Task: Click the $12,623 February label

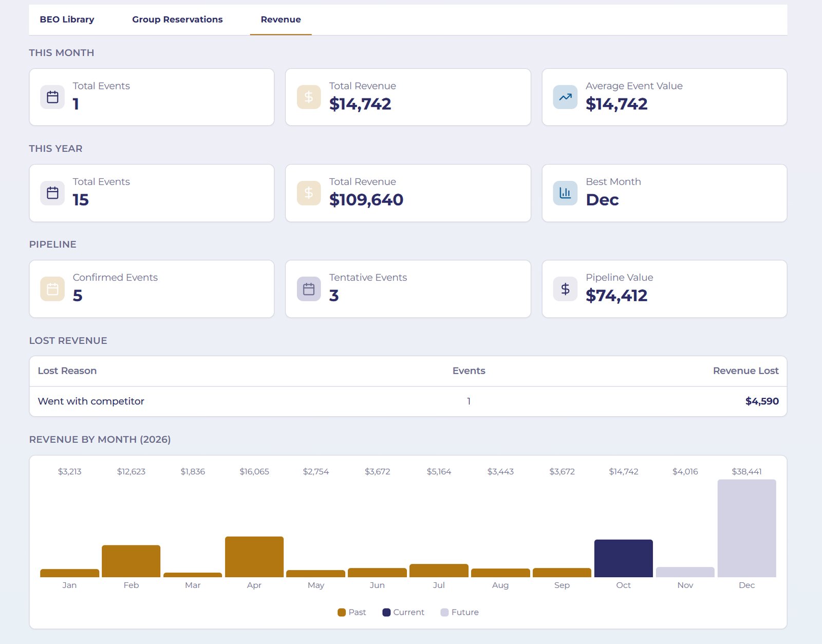Action: pyautogui.click(x=131, y=471)
